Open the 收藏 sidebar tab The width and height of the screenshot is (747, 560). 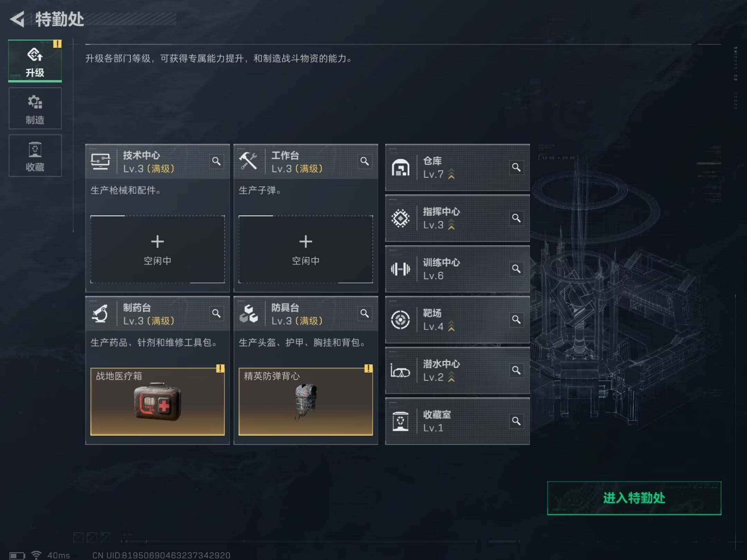pos(35,156)
